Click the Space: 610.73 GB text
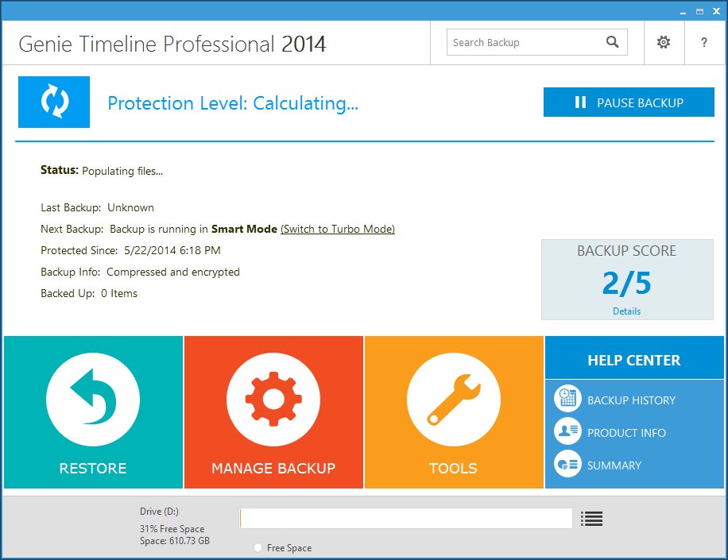728x560 pixels. pyautogui.click(x=175, y=541)
